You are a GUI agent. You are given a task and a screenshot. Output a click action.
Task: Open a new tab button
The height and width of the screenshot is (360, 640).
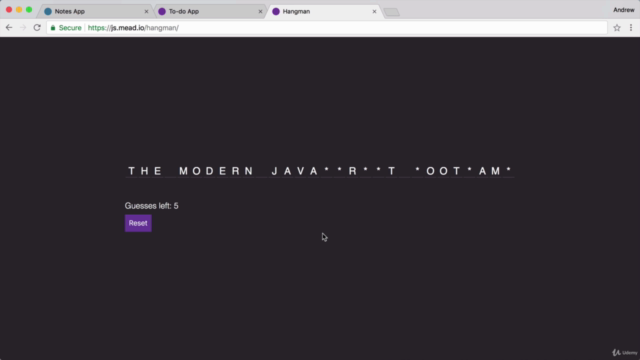click(x=392, y=12)
